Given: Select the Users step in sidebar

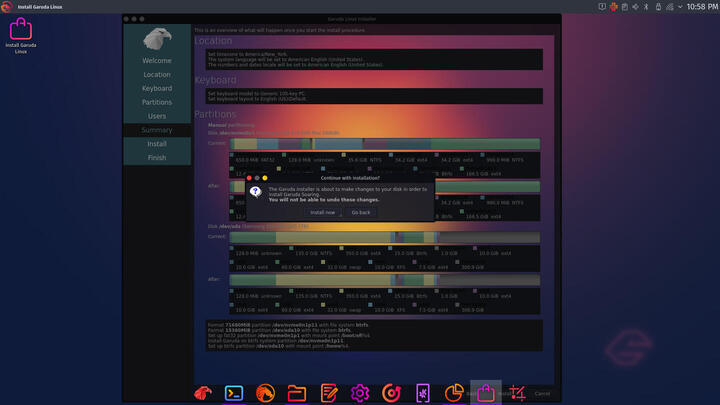Looking at the screenshot, I should point(157,116).
